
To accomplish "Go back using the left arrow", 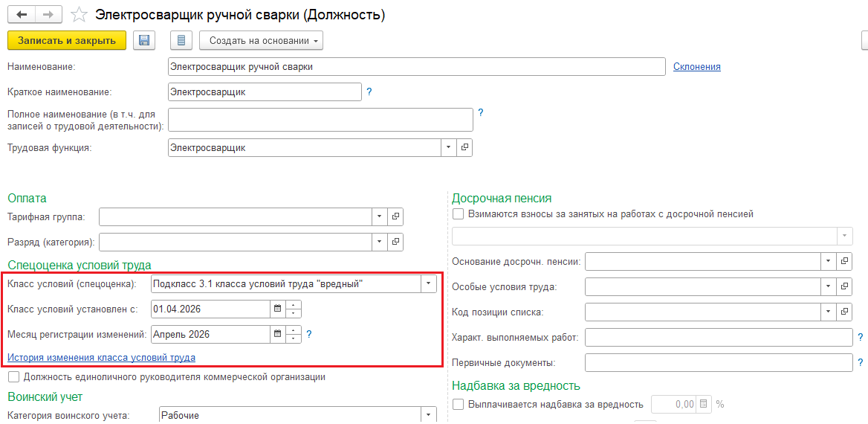I will 22,15.
